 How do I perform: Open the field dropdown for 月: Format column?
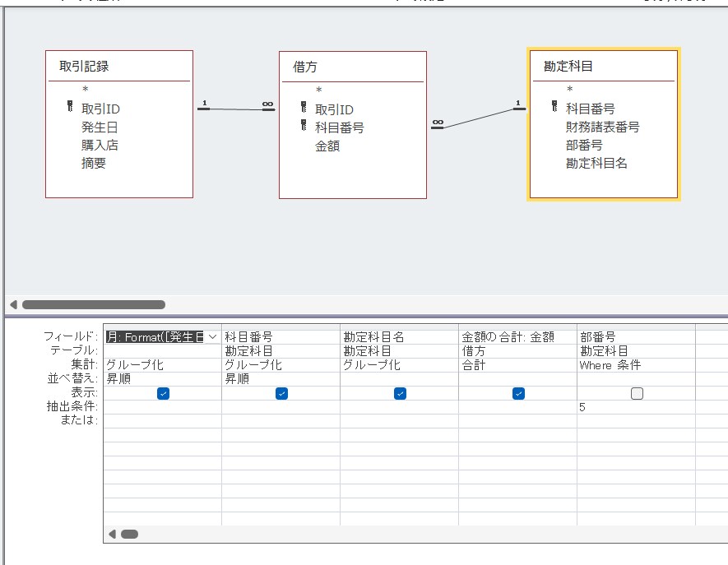(x=213, y=337)
